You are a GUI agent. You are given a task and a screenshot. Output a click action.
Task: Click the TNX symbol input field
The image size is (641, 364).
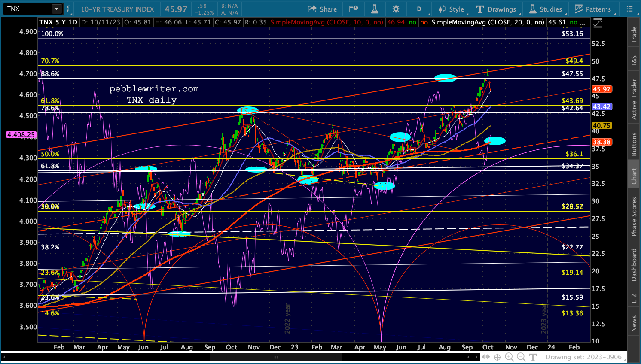pyautogui.click(x=28, y=9)
